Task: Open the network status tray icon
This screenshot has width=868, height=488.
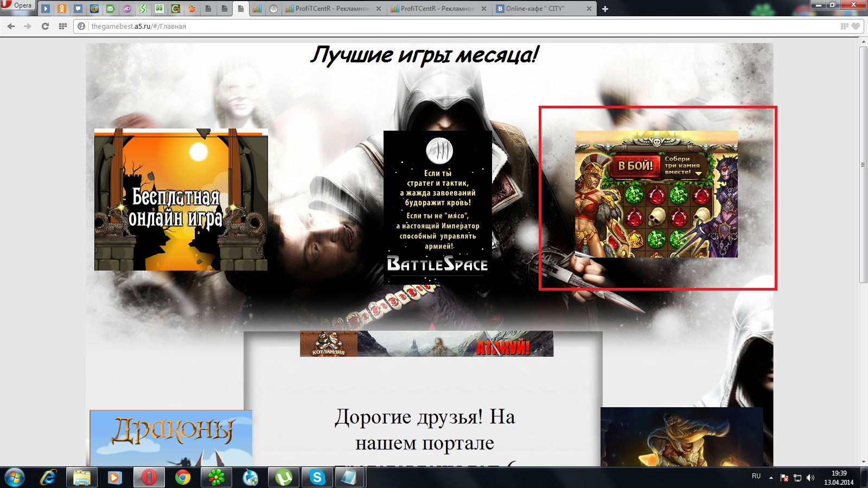Action: pyautogui.click(x=797, y=478)
